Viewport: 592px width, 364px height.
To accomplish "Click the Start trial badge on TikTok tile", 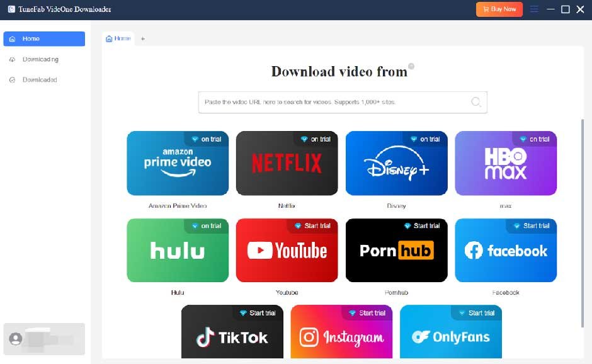I will point(258,313).
